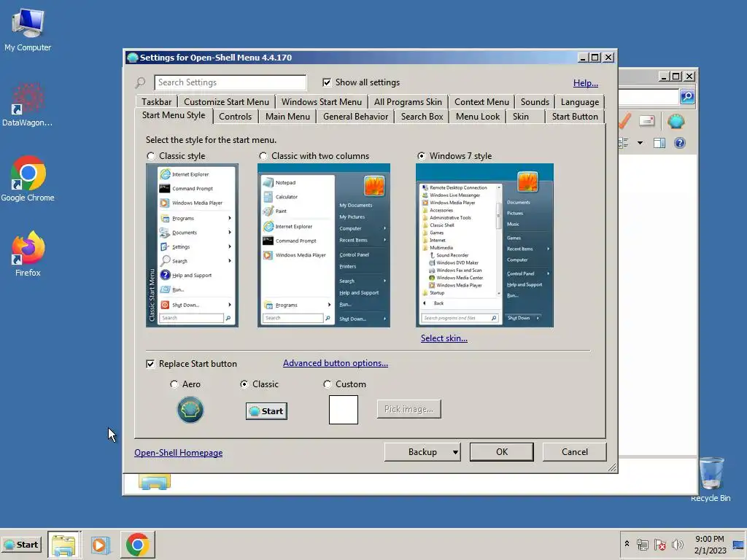Open Advanced button options... link
The image size is (747, 560).
click(336, 363)
